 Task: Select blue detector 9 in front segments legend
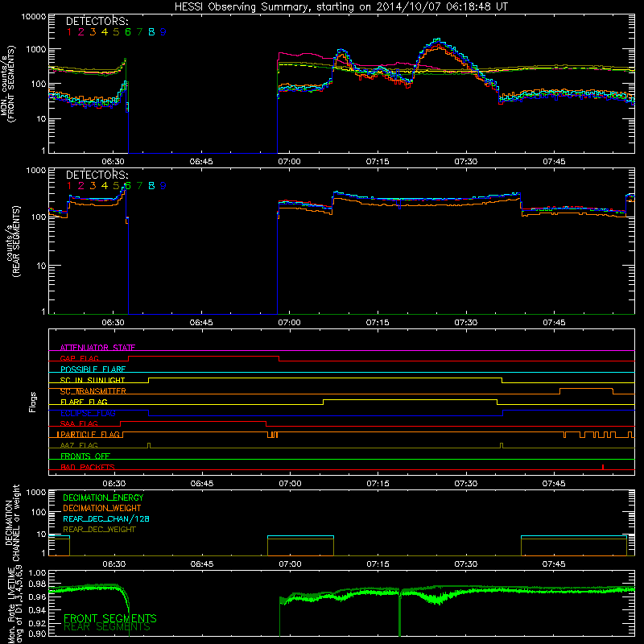point(163,32)
